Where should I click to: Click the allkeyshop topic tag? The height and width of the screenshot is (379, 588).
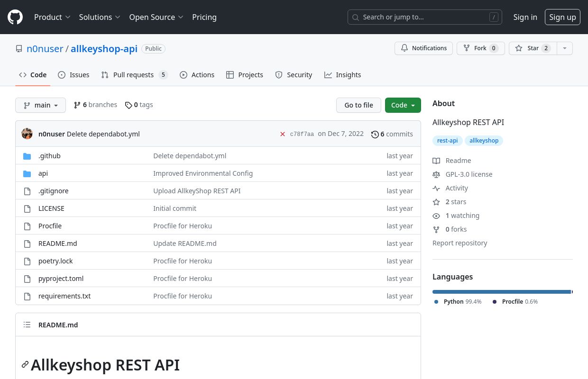[x=484, y=141]
